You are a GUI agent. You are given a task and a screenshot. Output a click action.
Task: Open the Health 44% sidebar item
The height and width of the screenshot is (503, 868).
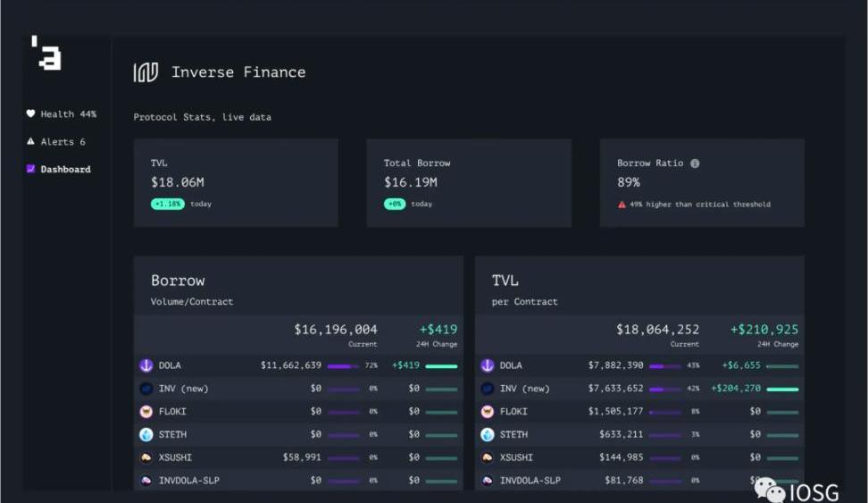tap(62, 114)
